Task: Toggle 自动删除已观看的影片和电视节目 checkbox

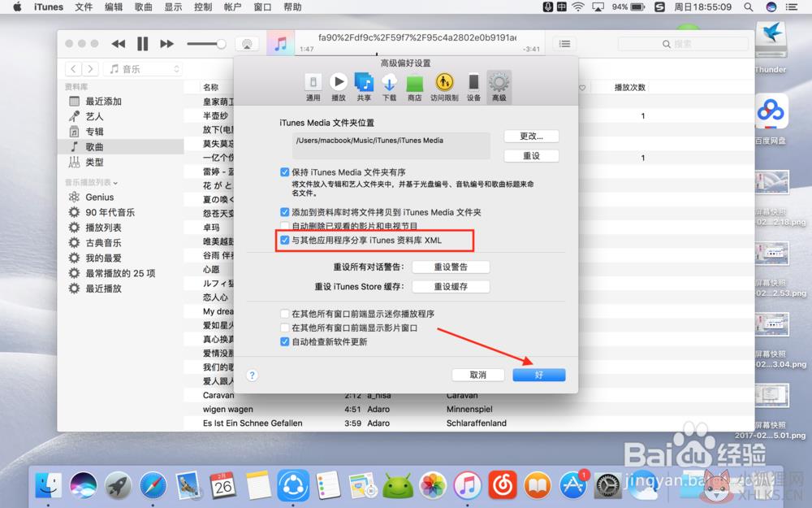Action: (284, 226)
